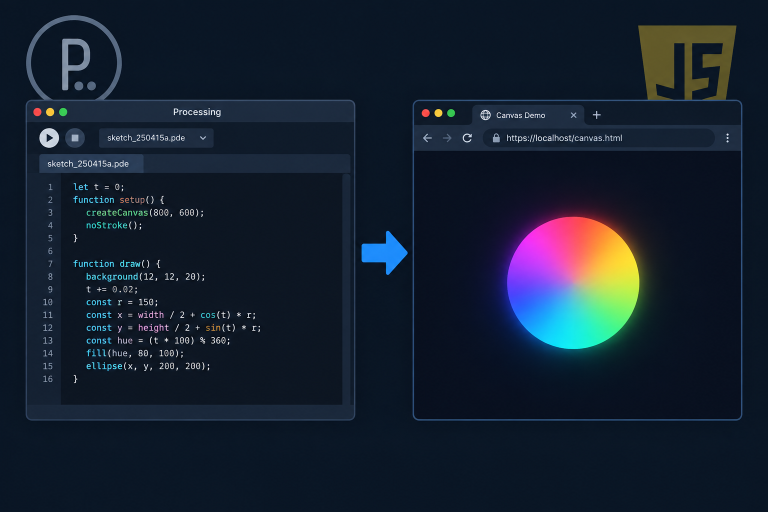Minimize the Processing window with yellow button

click(50, 112)
